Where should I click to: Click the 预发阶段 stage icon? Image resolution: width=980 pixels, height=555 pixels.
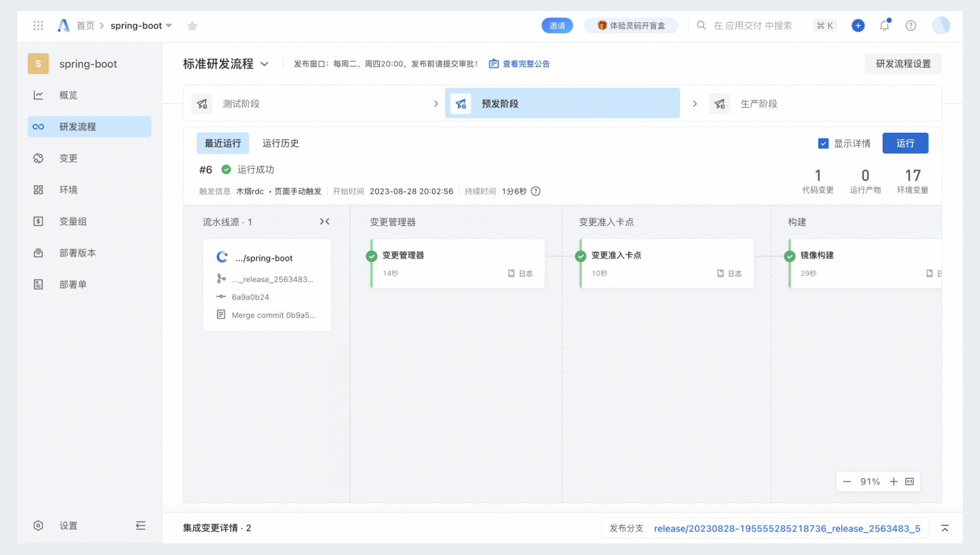click(x=461, y=104)
